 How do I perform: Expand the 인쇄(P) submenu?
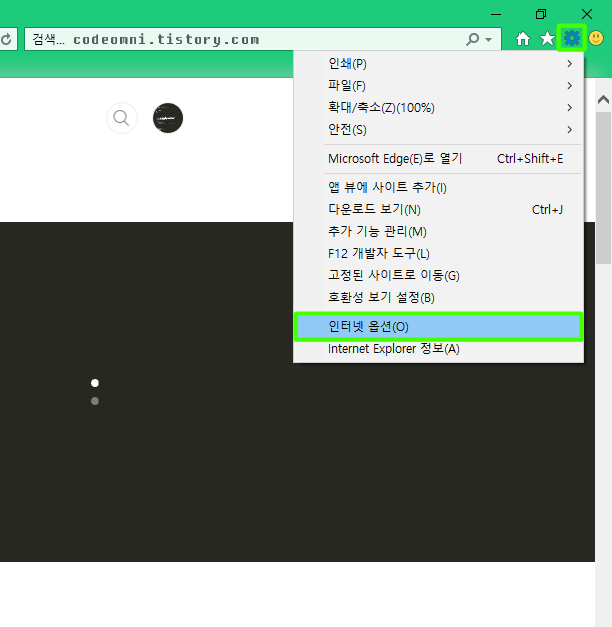pyautogui.click(x=438, y=64)
